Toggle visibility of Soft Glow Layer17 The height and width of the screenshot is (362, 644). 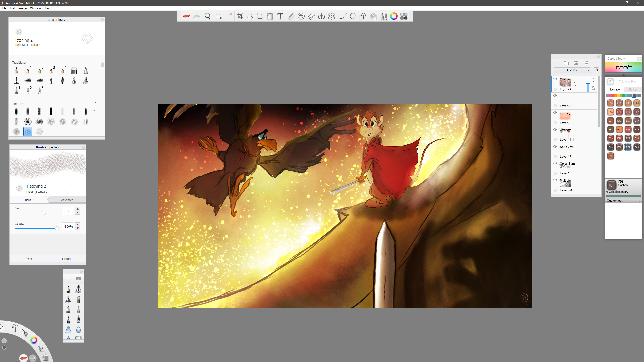[555, 147]
